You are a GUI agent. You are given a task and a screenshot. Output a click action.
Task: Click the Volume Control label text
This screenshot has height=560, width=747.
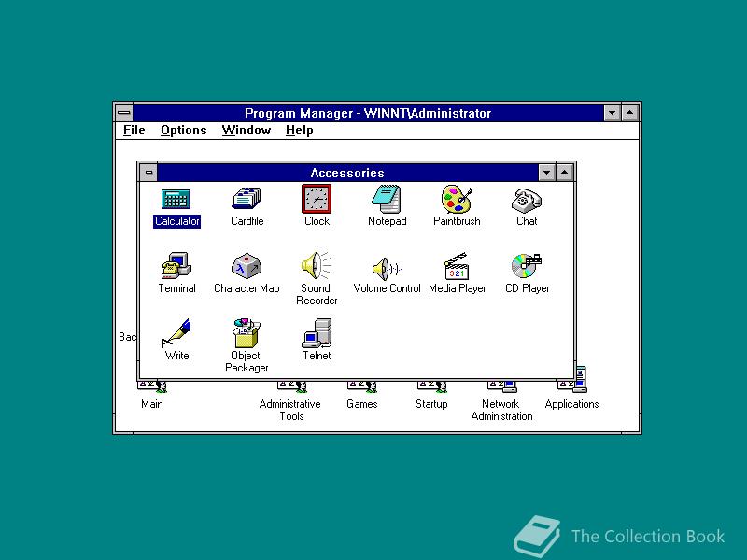coord(387,288)
